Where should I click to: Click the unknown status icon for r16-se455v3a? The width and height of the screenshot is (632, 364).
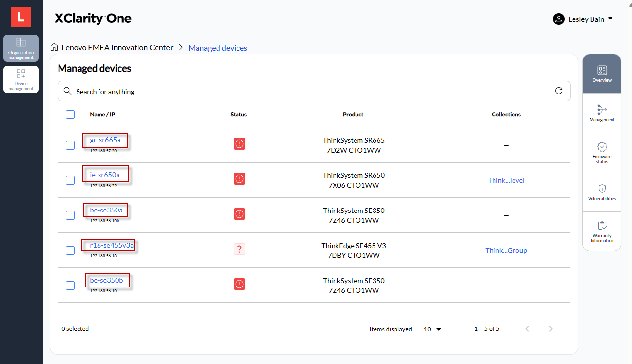pyautogui.click(x=239, y=249)
